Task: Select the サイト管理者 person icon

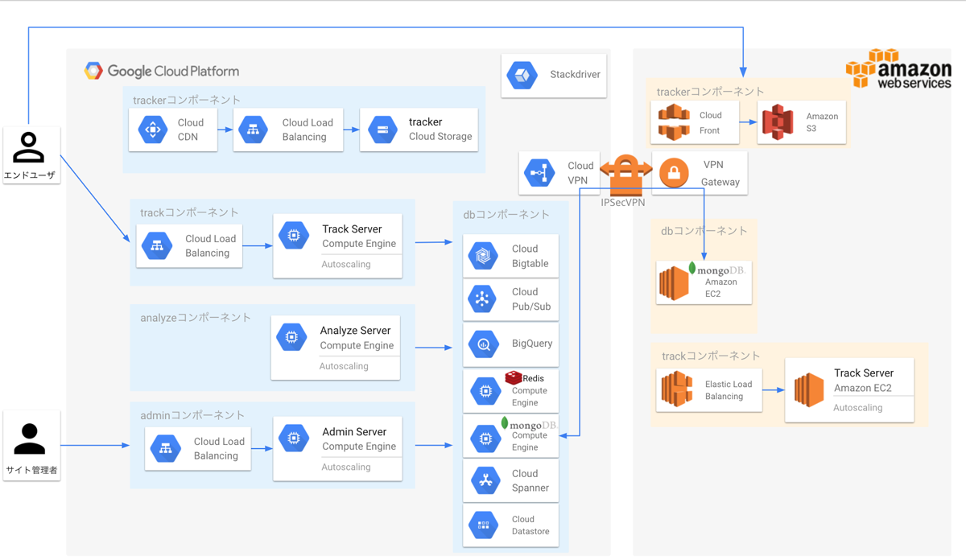Action: click(x=30, y=439)
